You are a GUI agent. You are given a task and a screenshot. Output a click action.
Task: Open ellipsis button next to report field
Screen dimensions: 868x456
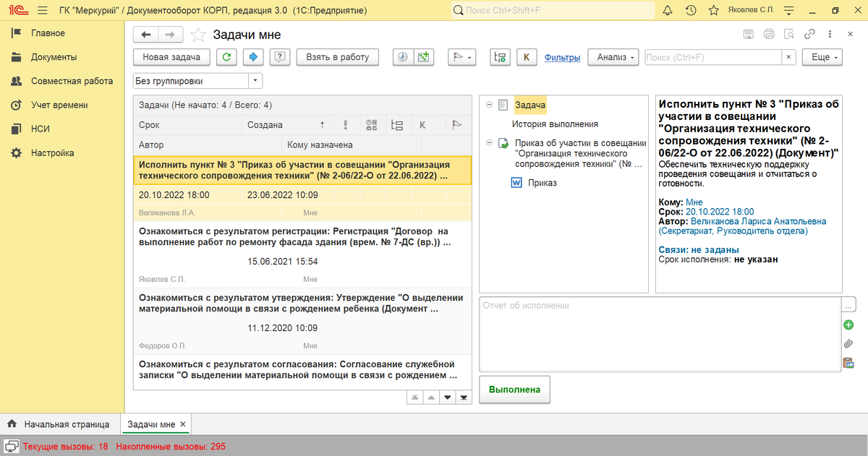pos(849,304)
